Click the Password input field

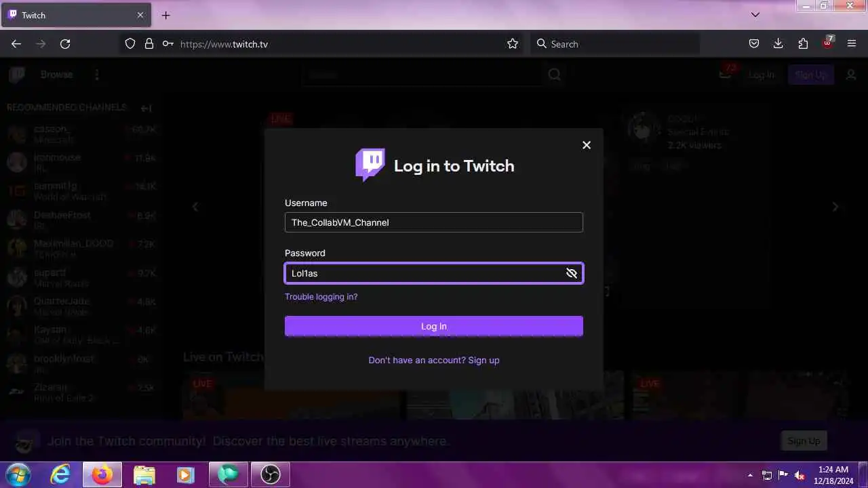click(434, 273)
